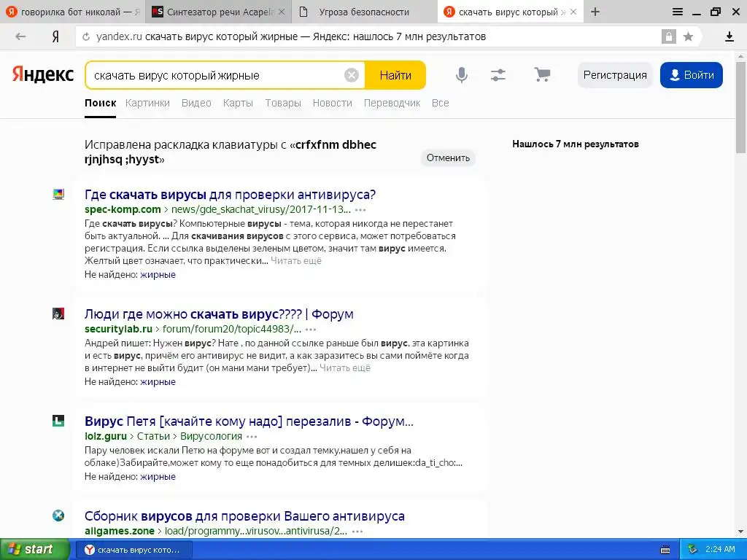Open search settings via the sliders icon
Screen dimensions: 747x560
498,75
